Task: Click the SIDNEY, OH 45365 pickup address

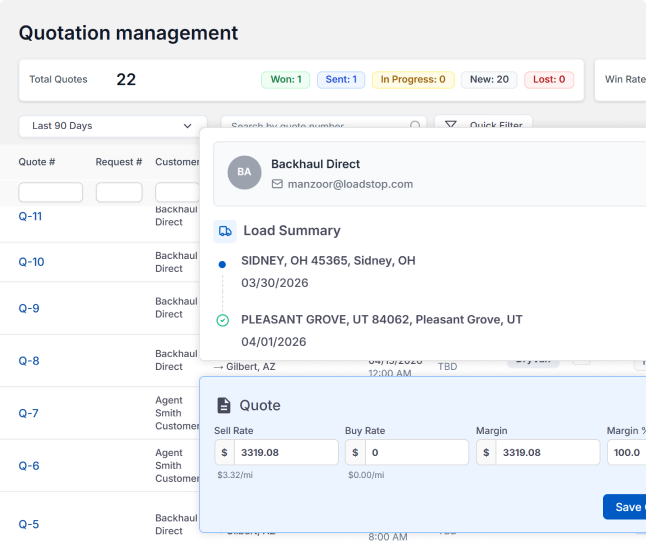Action: pos(328,261)
